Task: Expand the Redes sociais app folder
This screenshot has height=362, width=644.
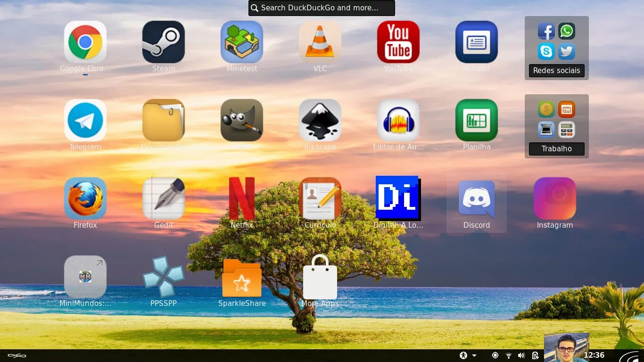Action: 557,48
